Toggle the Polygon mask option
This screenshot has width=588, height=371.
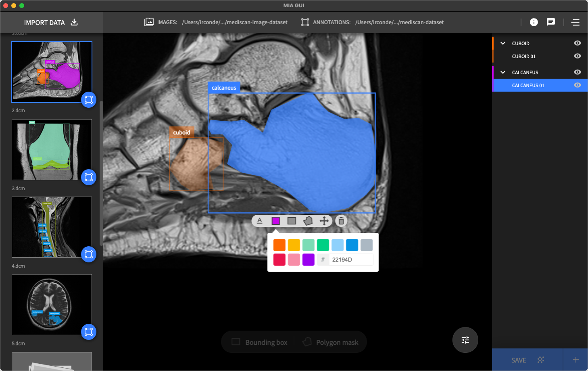(x=330, y=342)
